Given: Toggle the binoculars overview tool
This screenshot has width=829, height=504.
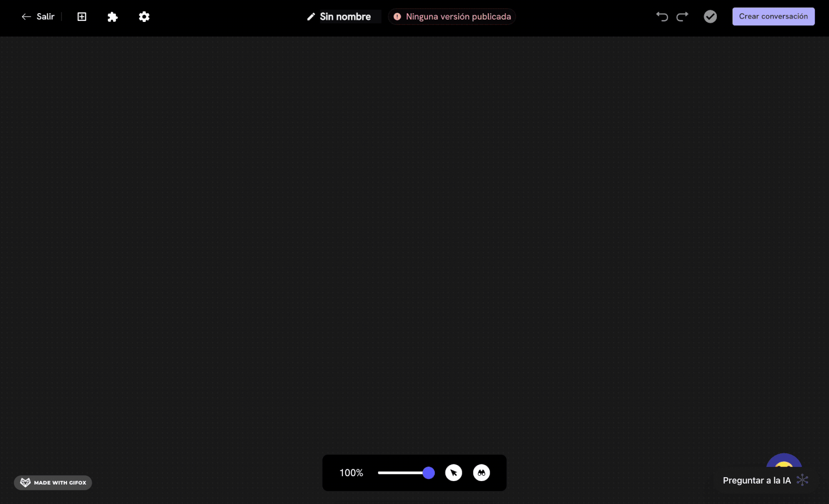Looking at the screenshot, I should (481, 472).
